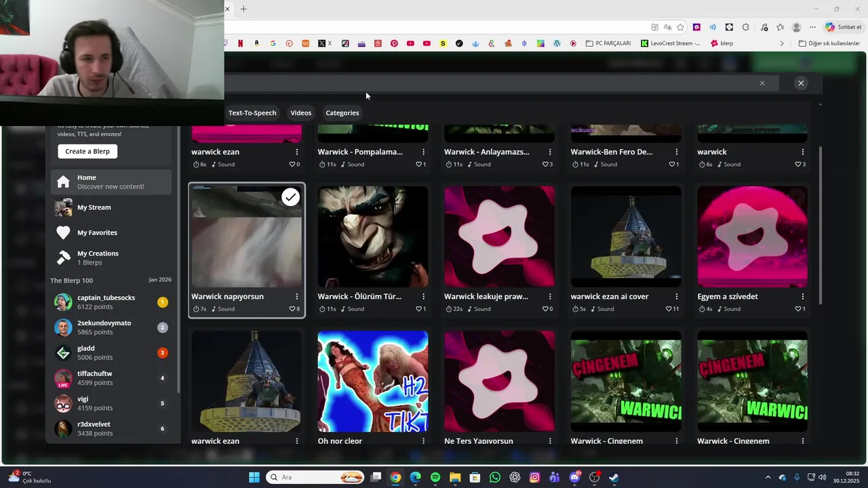Open the WordPress bookmark icon
The image size is (868, 488).
pos(557,43)
